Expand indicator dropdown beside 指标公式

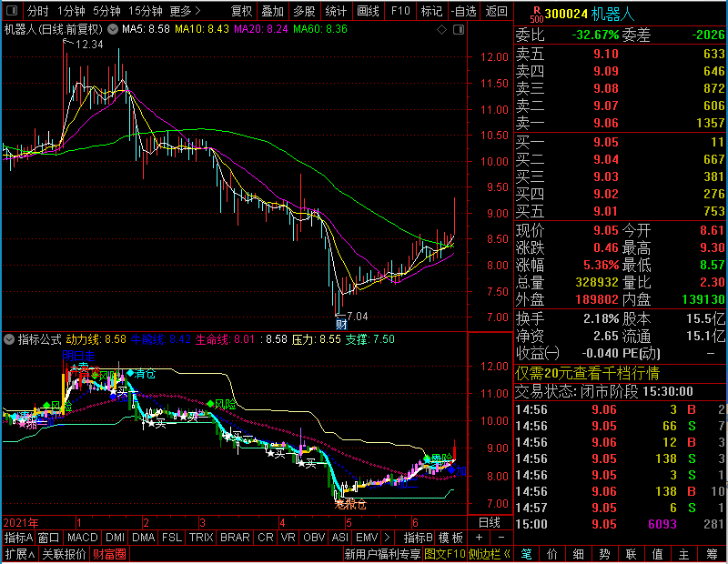[9, 339]
